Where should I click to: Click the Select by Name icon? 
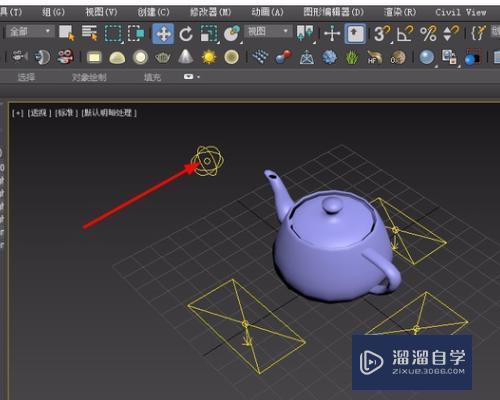(89, 33)
